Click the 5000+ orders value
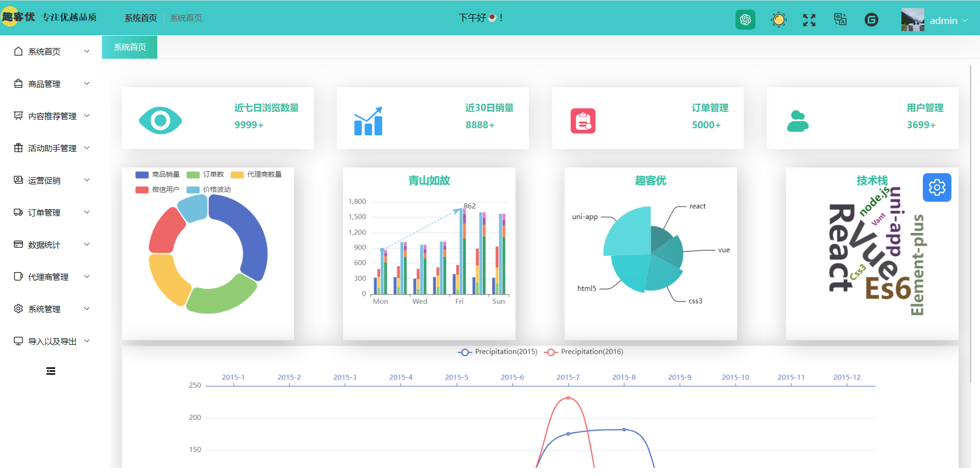The width and height of the screenshot is (980, 476). point(706,125)
